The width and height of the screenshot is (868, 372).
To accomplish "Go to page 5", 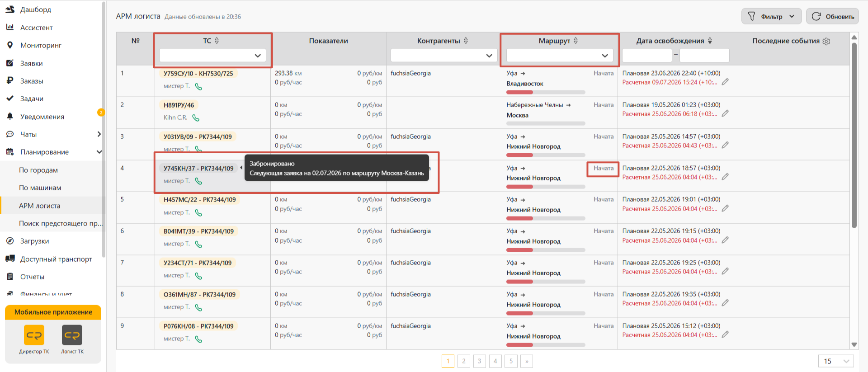I will point(511,361).
